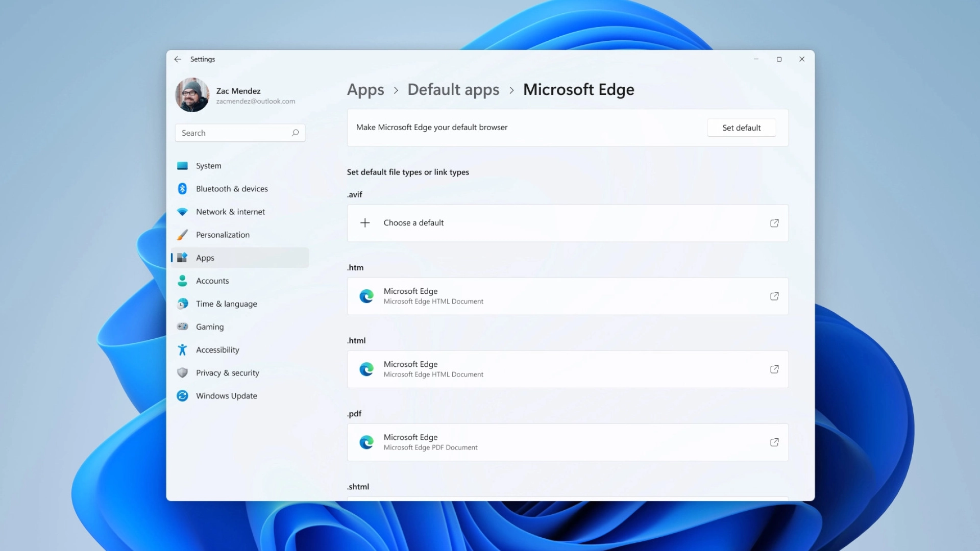Open Bluetooth & devices settings

[x=232, y=189]
